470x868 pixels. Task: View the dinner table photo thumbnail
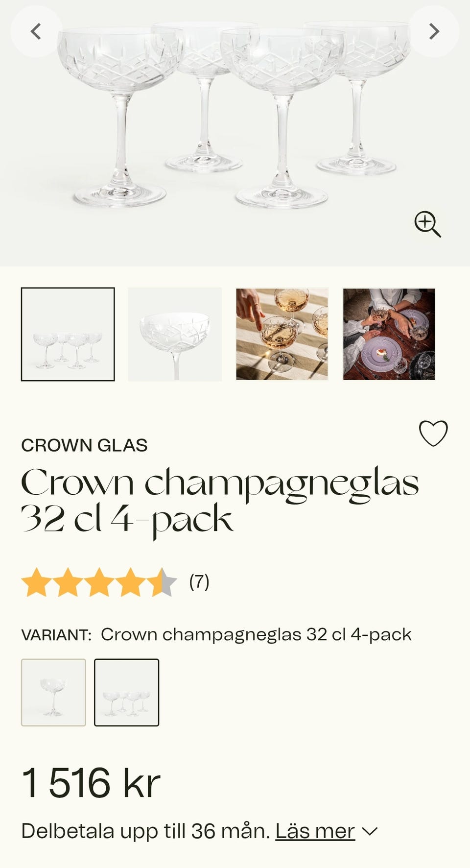pos(389,334)
